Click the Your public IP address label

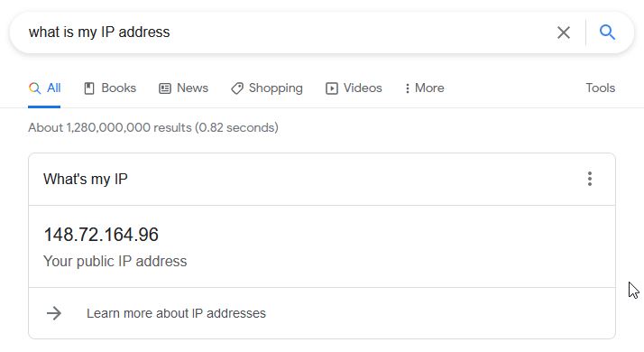[115, 262]
